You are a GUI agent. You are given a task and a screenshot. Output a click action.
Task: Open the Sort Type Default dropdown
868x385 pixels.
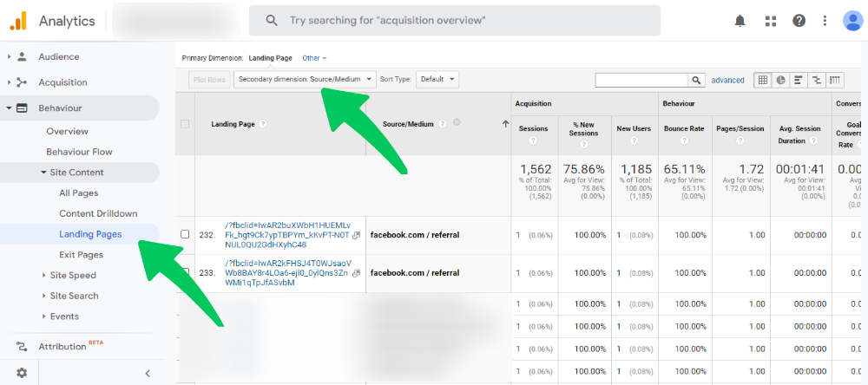437,79
